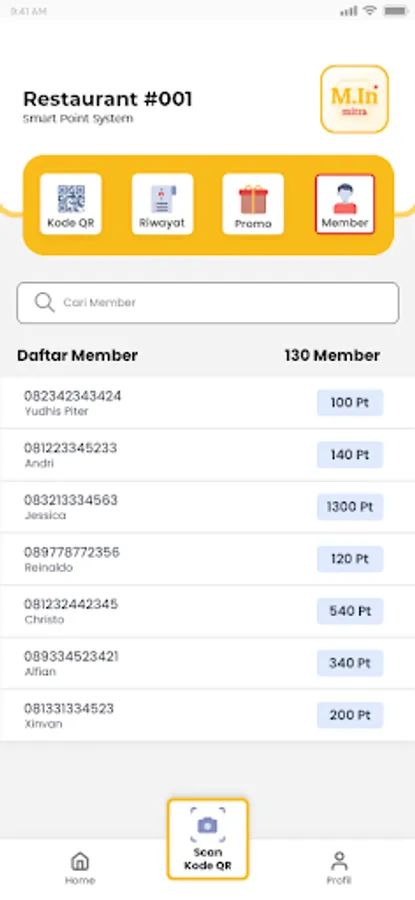The width and height of the screenshot is (415, 900).
Task: Open the Profil tab
Action: [x=339, y=868]
